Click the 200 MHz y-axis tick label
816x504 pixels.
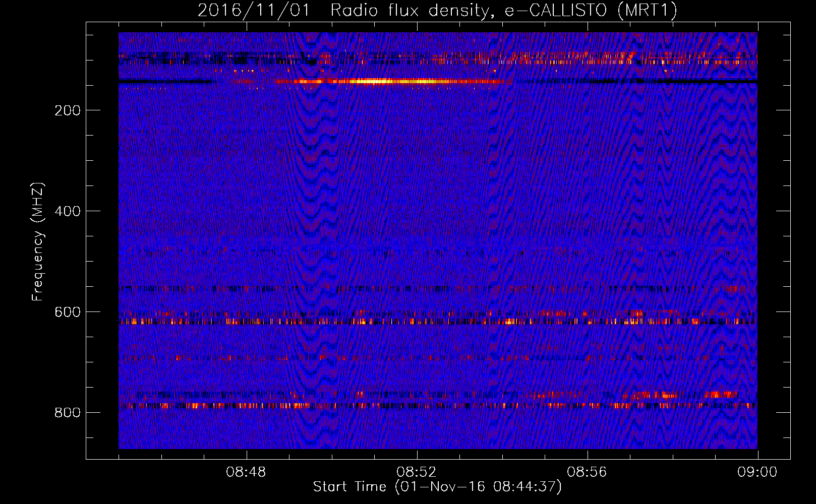click(68, 110)
